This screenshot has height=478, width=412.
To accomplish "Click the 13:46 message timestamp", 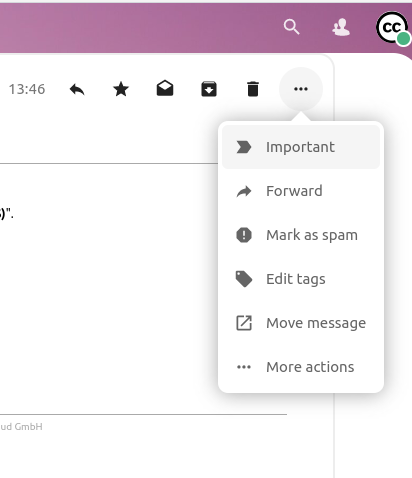I will click(x=27, y=89).
